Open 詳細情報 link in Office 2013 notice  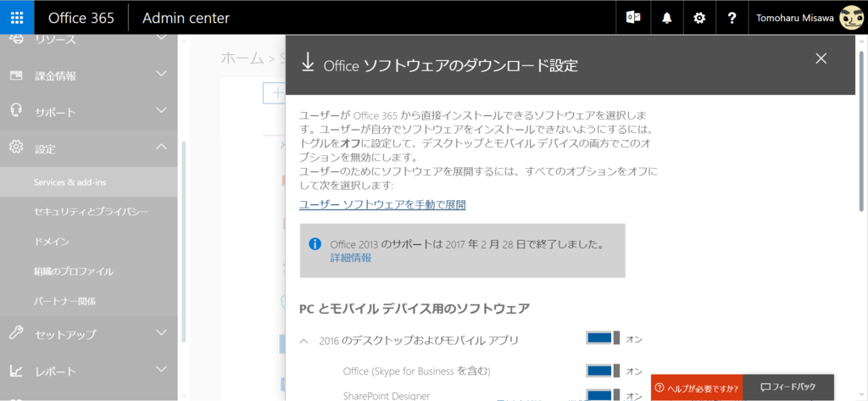(350, 258)
